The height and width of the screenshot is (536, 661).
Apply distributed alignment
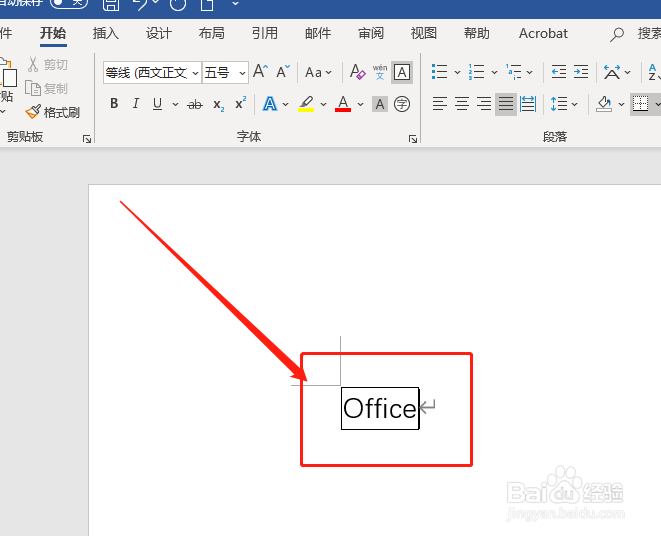pos(528,104)
